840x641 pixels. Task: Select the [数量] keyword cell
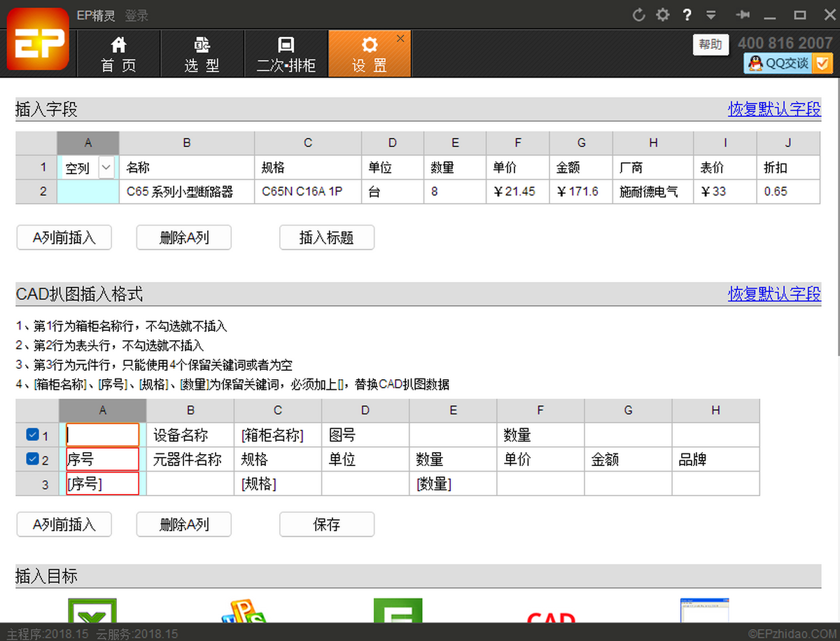(453, 484)
